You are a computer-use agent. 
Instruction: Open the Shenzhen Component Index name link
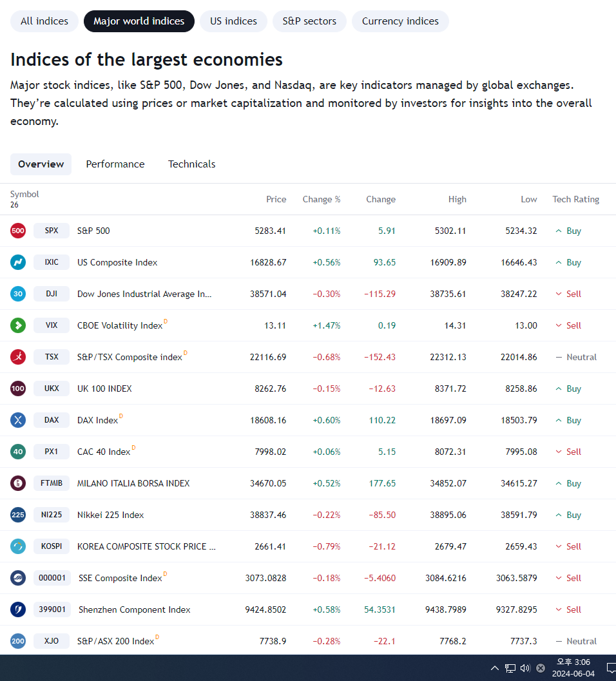(134, 609)
